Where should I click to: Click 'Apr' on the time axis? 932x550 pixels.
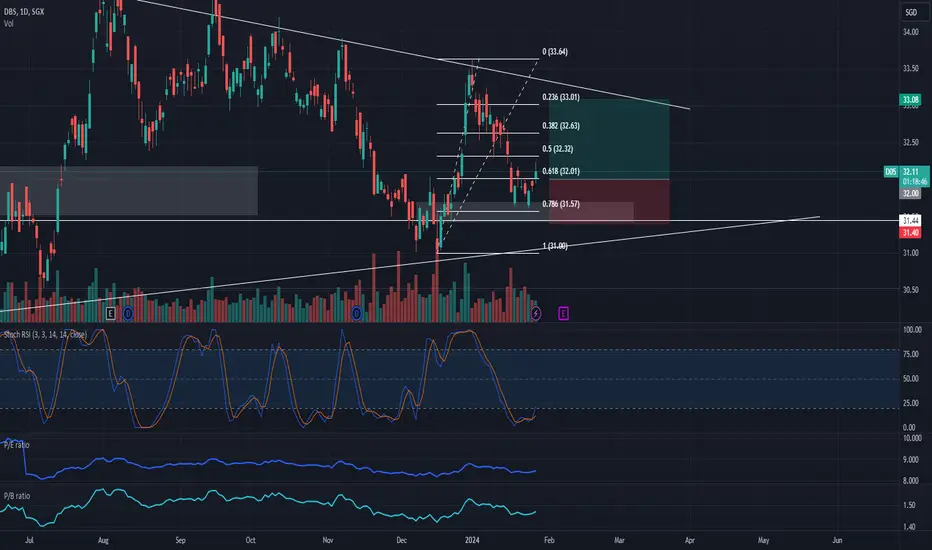tap(689, 540)
